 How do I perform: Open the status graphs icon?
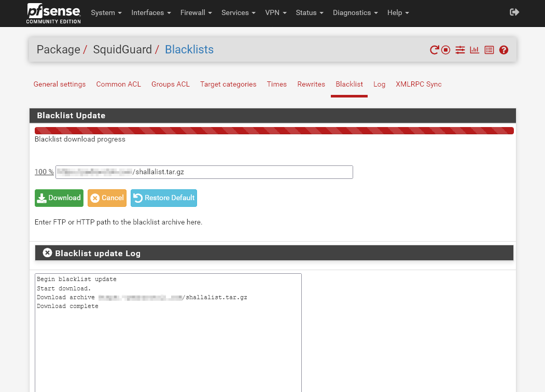coord(474,50)
